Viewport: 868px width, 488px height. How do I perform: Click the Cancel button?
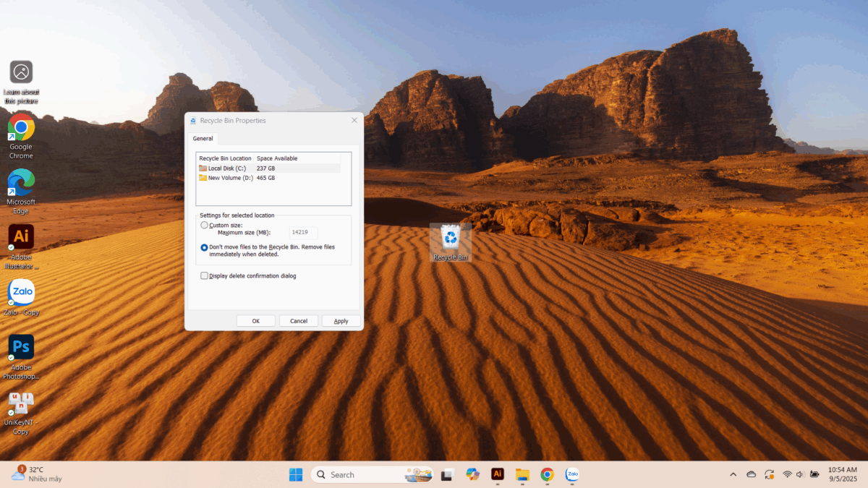click(x=298, y=320)
